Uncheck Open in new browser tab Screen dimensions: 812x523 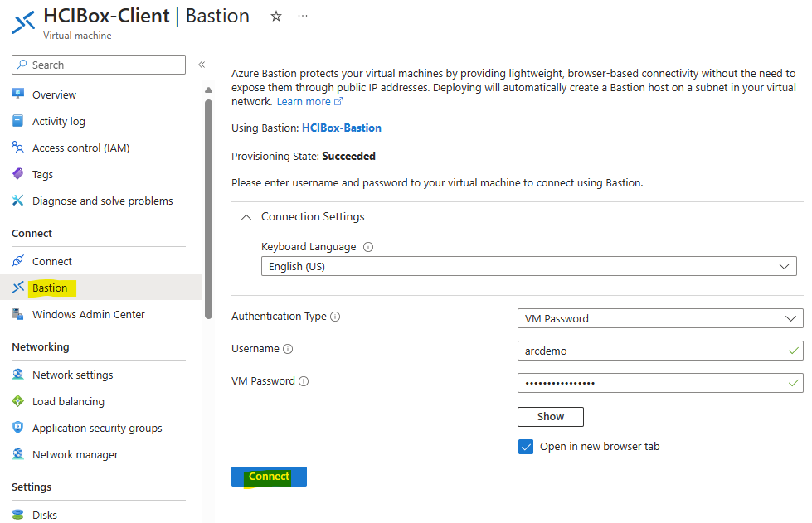(526, 447)
